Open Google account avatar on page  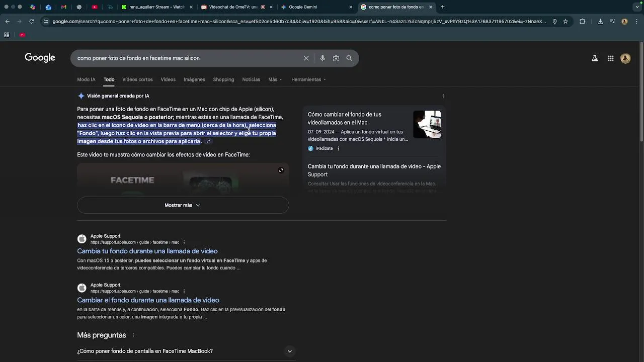(626, 58)
